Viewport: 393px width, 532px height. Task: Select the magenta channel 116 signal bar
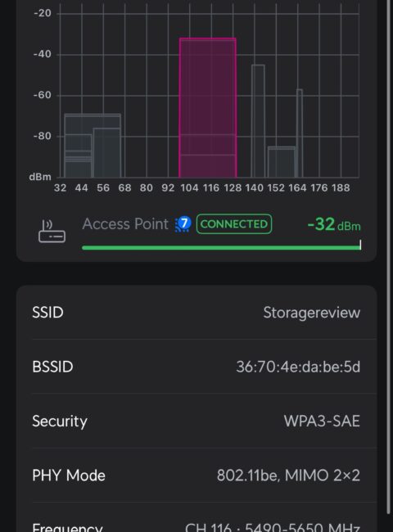click(x=208, y=107)
